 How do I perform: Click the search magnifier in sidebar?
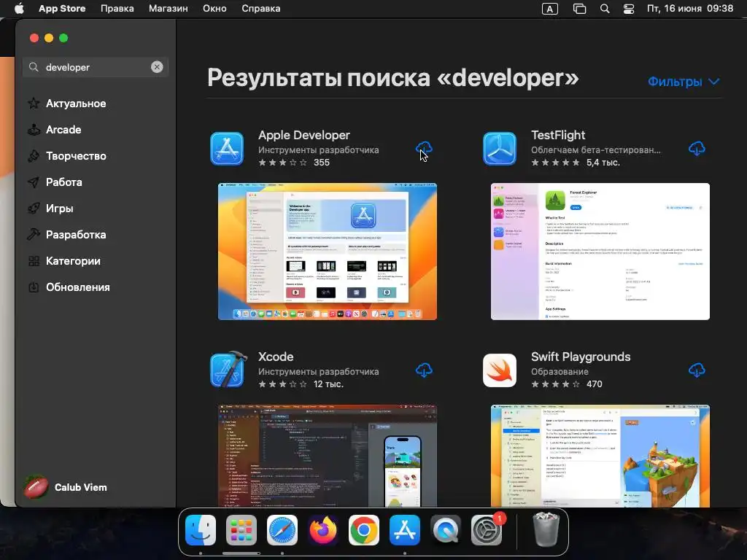(34, 67)
